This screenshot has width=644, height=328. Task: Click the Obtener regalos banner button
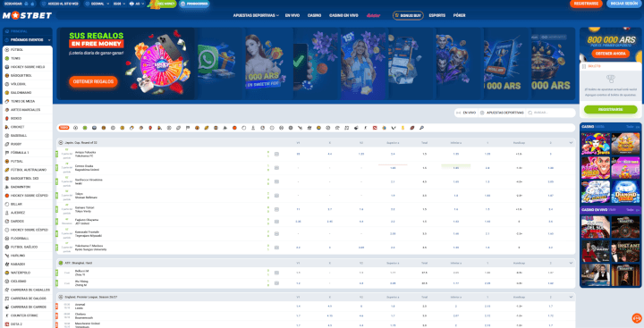pyautogui.click(x=93, y=81)
